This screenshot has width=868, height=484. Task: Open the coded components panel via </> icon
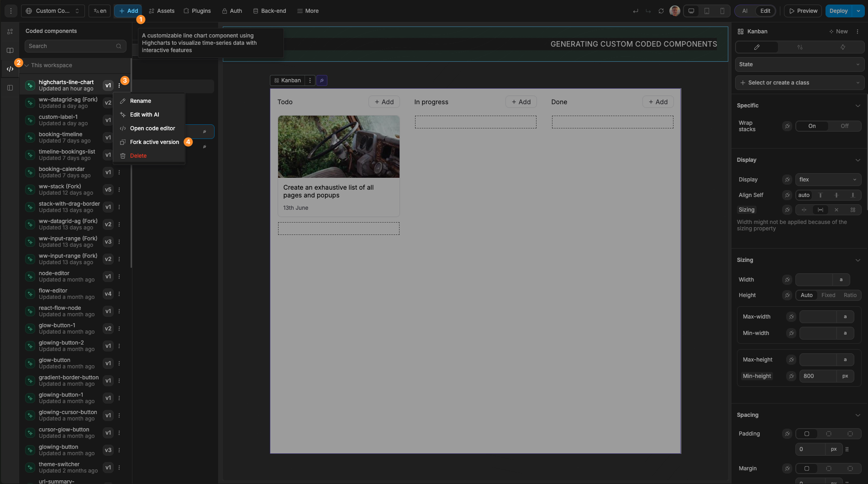[x=10, y=69]
